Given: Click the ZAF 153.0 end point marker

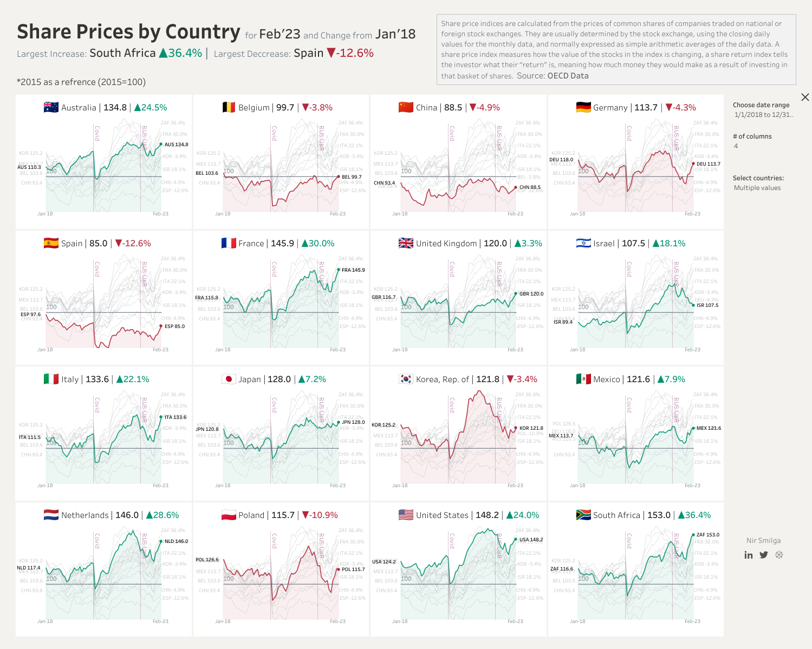Looking at the screenshot, I should [693, 535].
